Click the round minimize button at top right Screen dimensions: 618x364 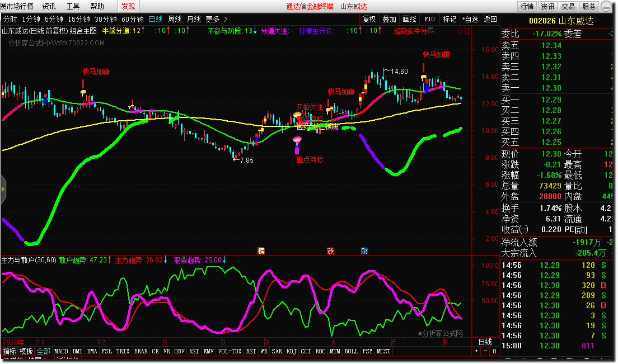coord(607,6)
